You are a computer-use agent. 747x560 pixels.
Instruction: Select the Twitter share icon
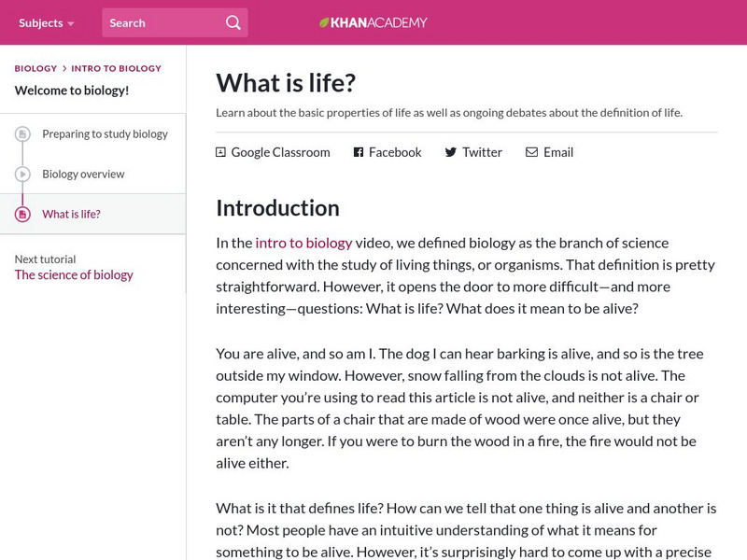pyautogui.click(x=449, y=152)
